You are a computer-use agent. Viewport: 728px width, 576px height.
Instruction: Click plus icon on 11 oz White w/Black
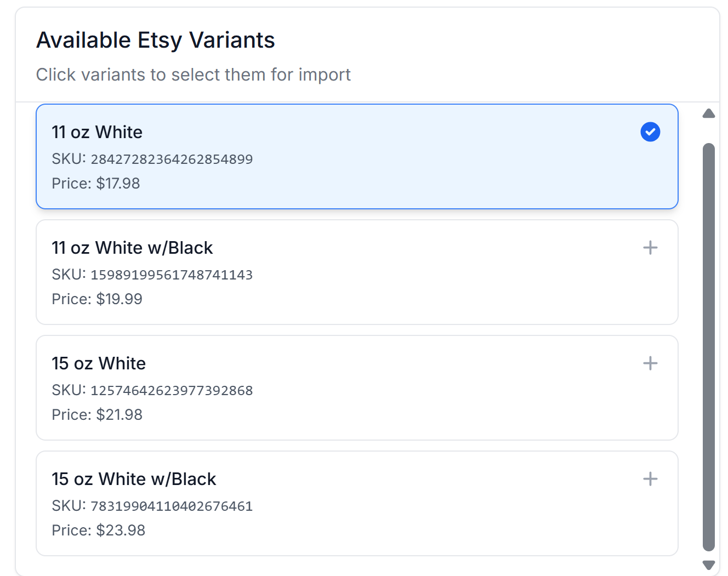(x=650, y=248)
